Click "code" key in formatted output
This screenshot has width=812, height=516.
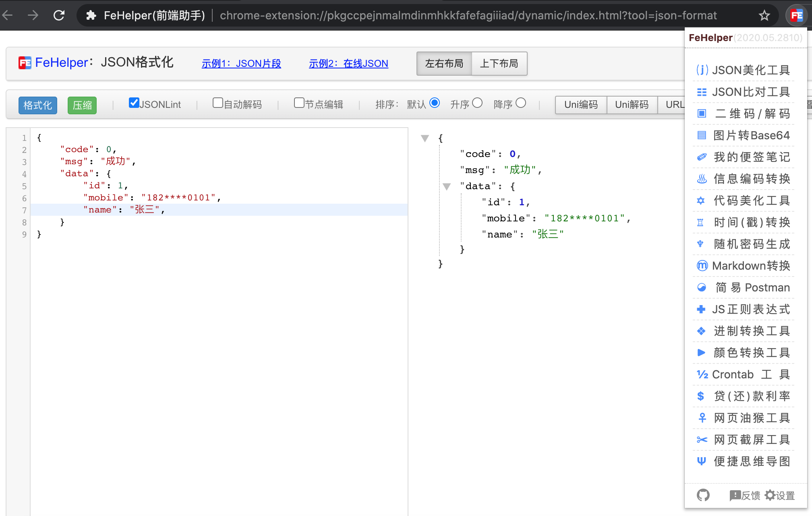[478, 154]
